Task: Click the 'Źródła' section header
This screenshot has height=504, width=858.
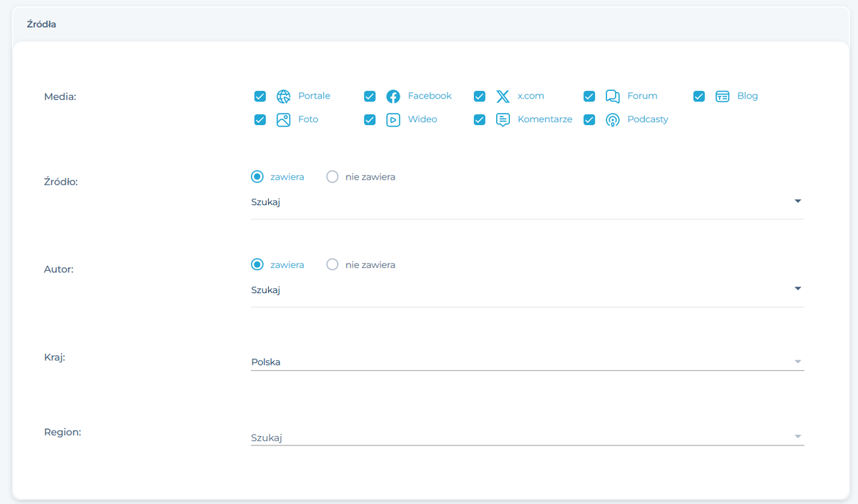Action: coord(41,24)
